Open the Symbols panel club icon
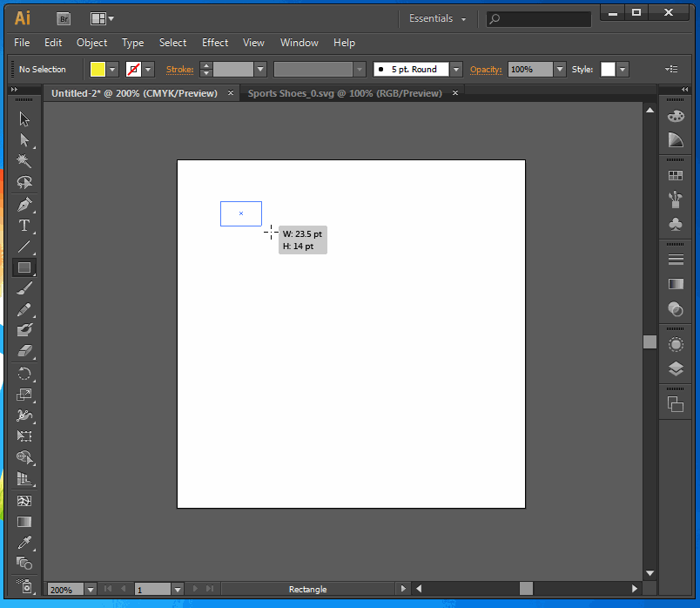Viewport: 700px width, 608px height. pyautogui.click(x=676, y=224)
